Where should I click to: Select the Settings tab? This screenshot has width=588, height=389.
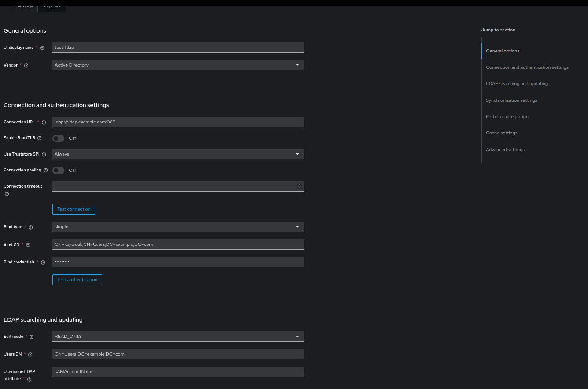[x=24, y=6]
